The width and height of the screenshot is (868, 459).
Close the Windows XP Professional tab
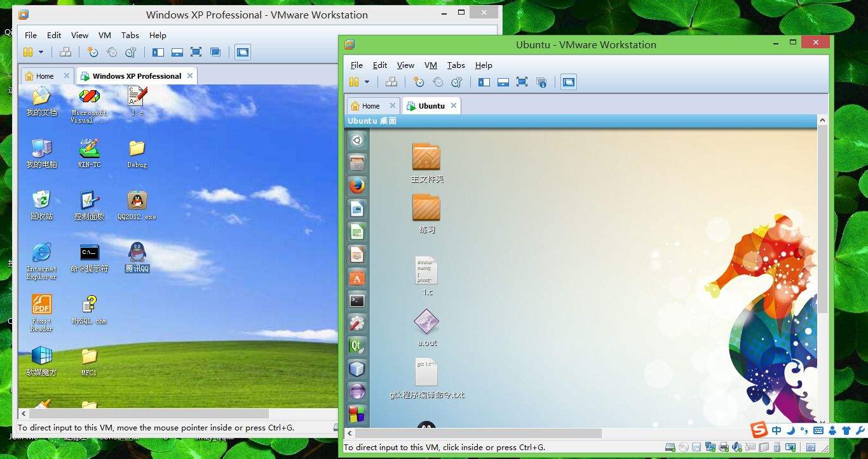pyautogui.click(x=189, y=76)
